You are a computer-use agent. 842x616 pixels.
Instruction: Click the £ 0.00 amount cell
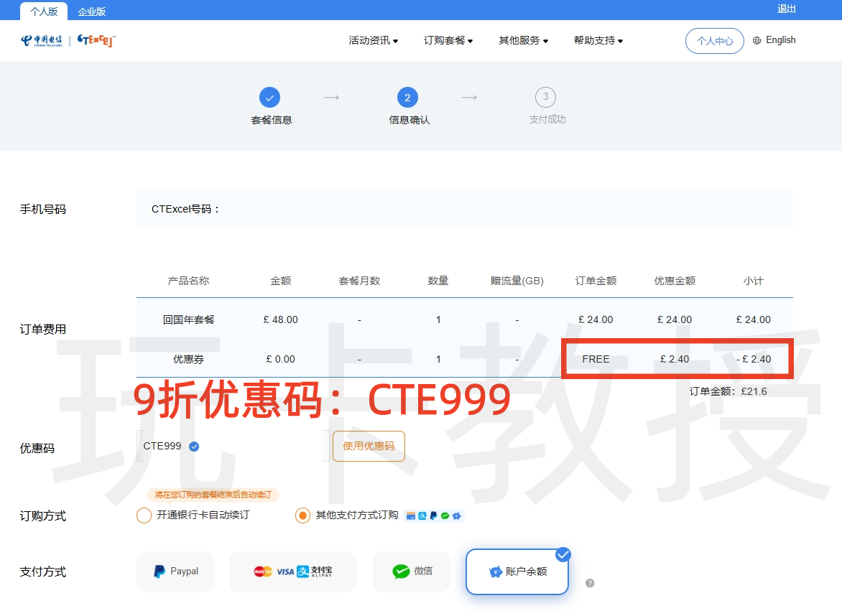pos(280,359)
